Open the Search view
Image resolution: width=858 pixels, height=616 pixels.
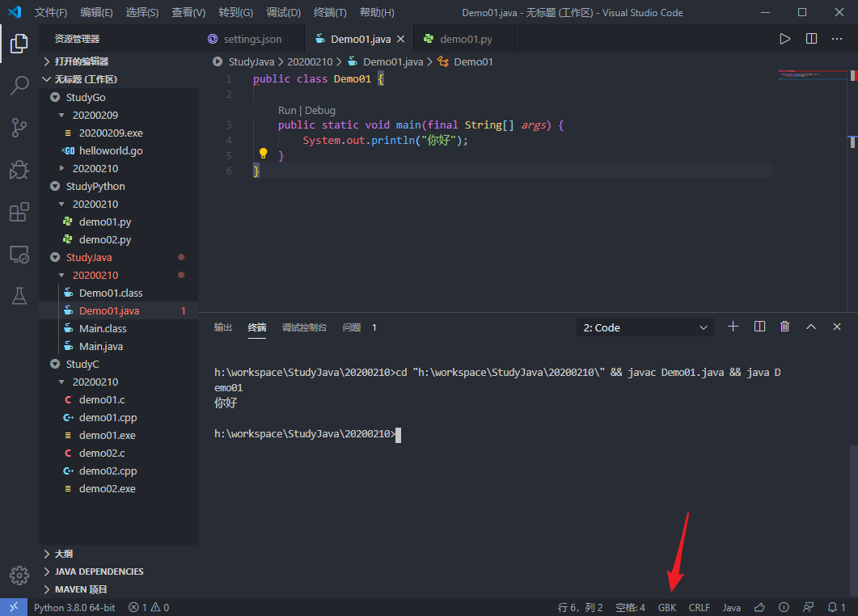click(x=19, y=86)
